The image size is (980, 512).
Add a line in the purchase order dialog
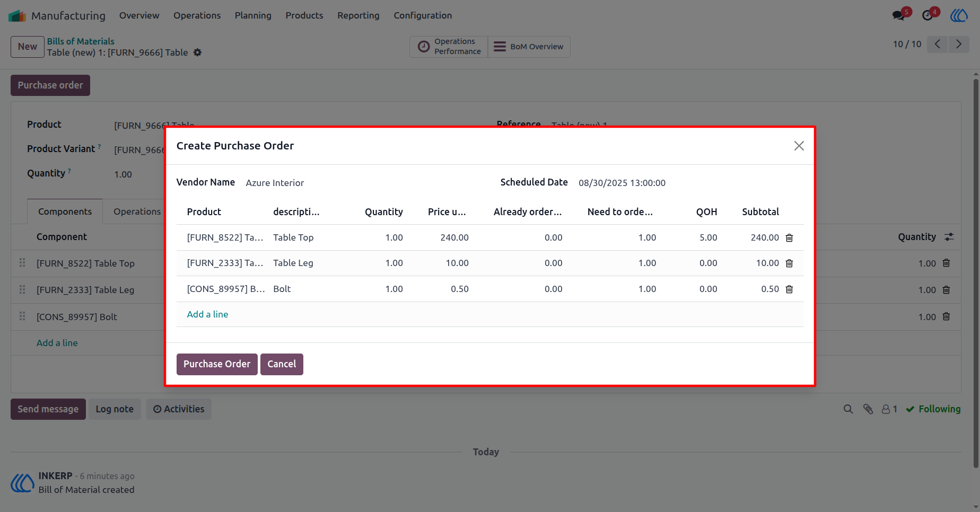click(207, 314)
